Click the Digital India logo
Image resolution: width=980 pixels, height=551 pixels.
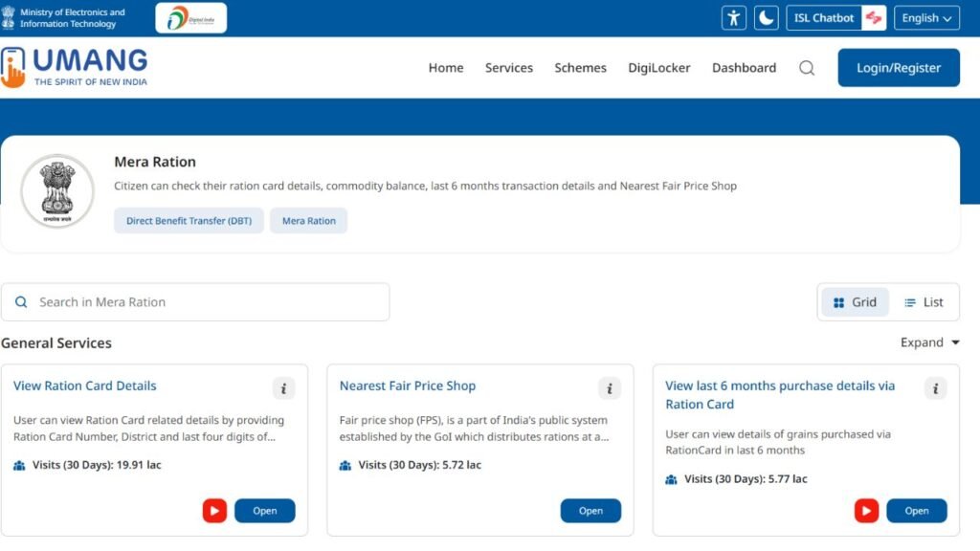(x=190, y=18)
